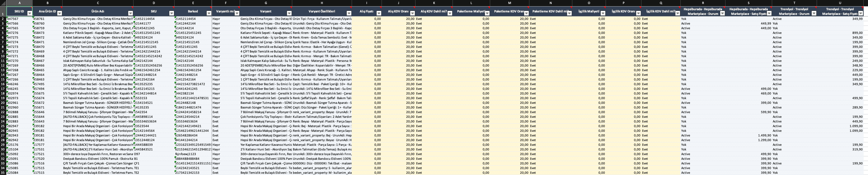This screenshot has width=868, height=175.
Task: Select product name cell starting Ahşap Saplı Ceviz Kıracağı
Action: click(98, 70)
